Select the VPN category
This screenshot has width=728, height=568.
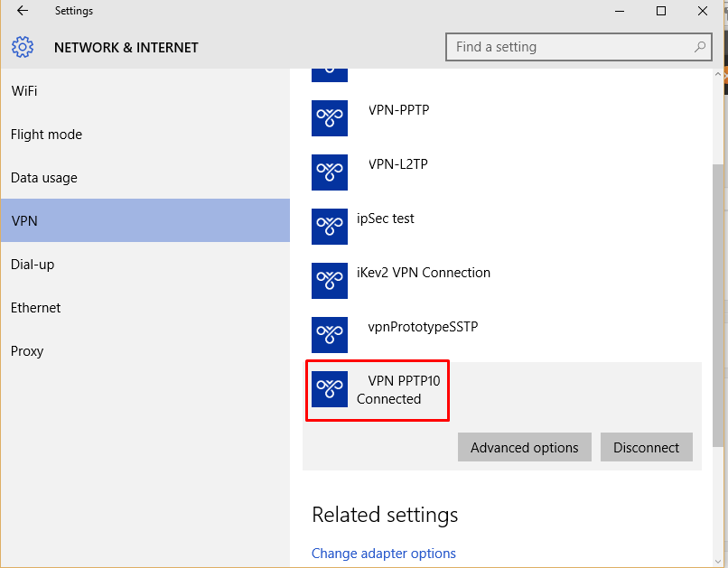click(x=145, y=220)
